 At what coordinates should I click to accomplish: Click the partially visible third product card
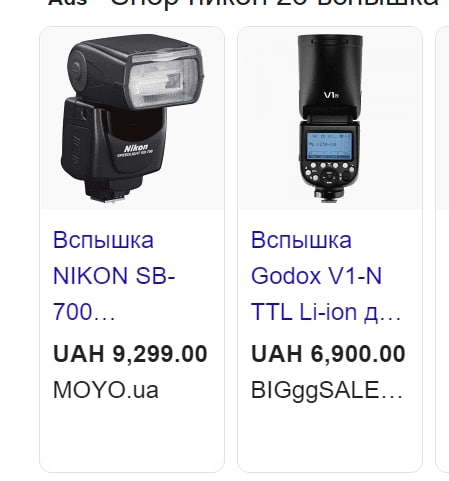pyautogui.click(x=443, y=249)
